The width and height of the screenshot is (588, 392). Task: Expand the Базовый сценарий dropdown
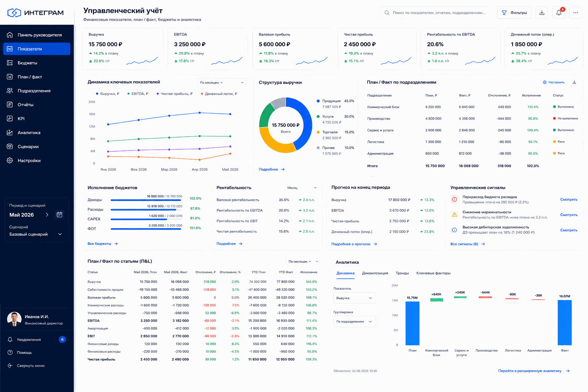36,234
